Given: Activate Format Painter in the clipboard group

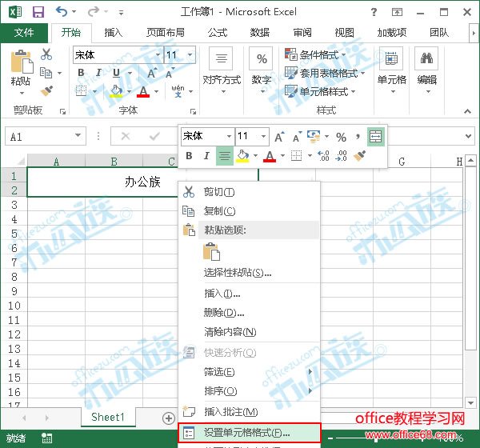Looking at the screenshot, I should (46, 90).
